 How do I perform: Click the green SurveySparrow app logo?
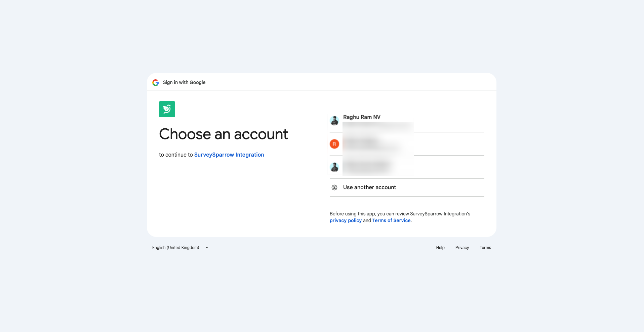167,109
